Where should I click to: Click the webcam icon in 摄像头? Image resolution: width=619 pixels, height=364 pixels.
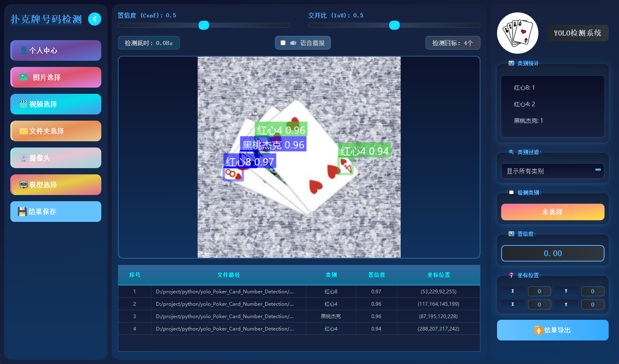24,158
